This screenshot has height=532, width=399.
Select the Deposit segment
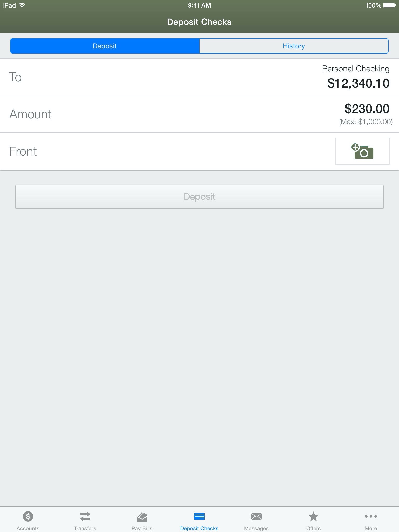point(105,46)
